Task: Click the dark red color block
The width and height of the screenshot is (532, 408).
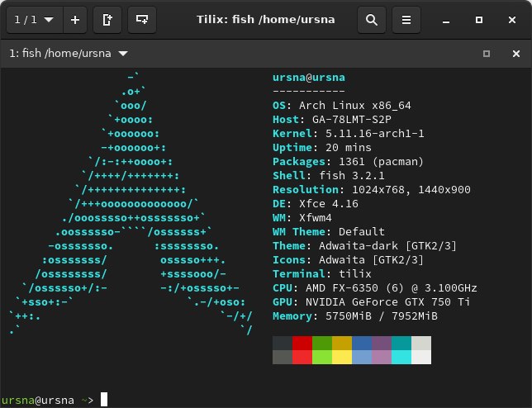Action: coord(302,344)
